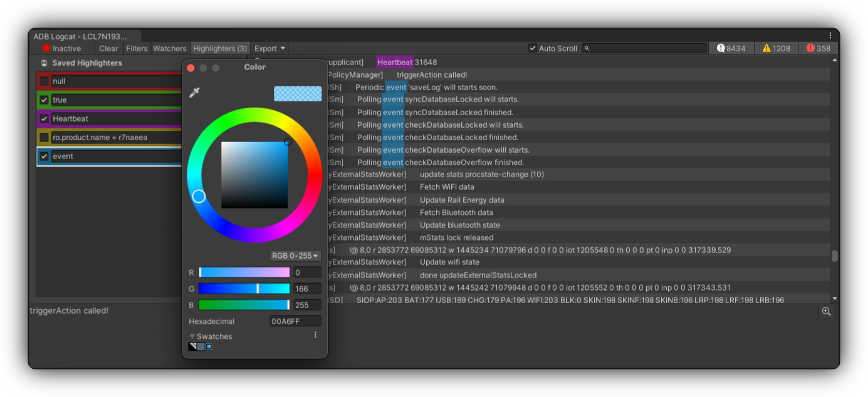The width and height of the screenshot is (868, 397).
Task: Select the ADB Logcat window tab
Action: point(80,36)
